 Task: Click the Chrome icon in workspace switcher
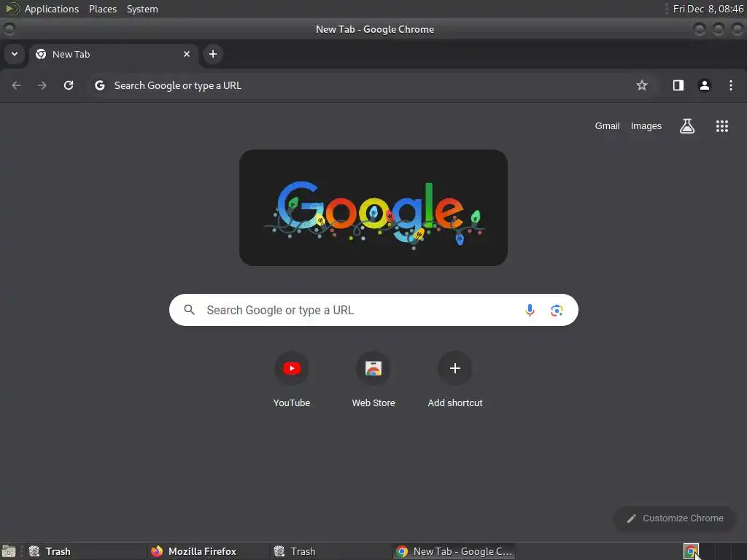(691, 551)
